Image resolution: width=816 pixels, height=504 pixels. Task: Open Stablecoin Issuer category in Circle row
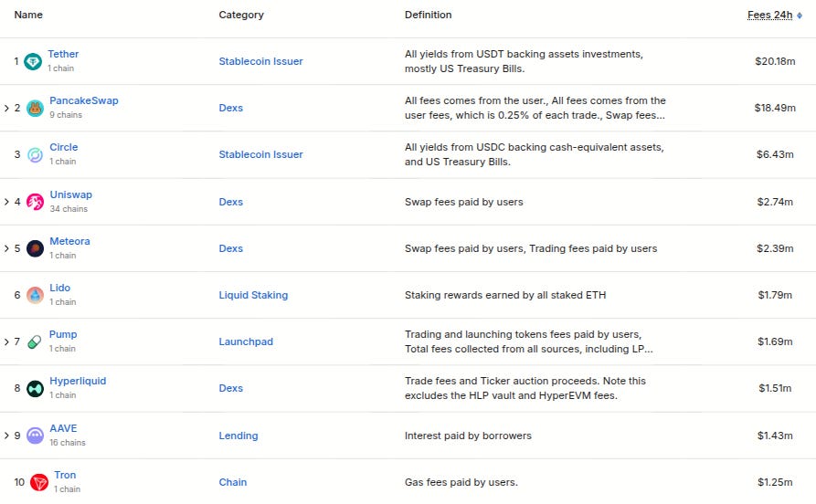tap(260, 154)
